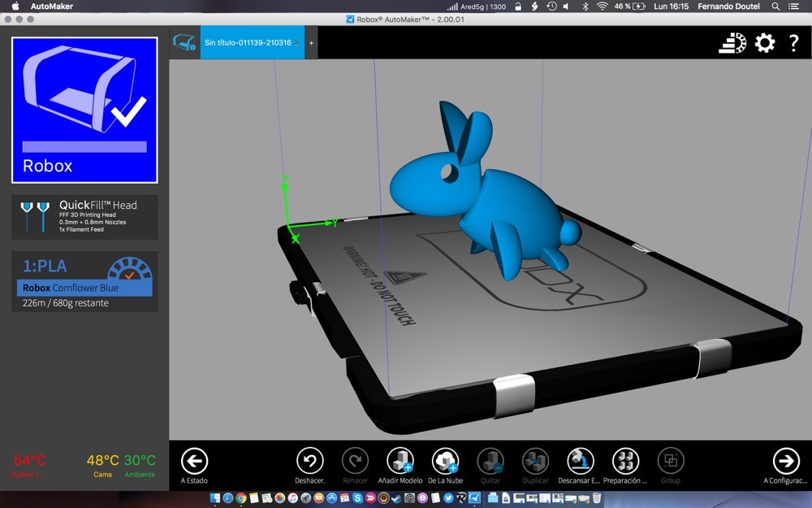The height and width of the screenshot is (508, 812).
Task: Click the A Configuración forward arrow
Action: click(786, 461)
